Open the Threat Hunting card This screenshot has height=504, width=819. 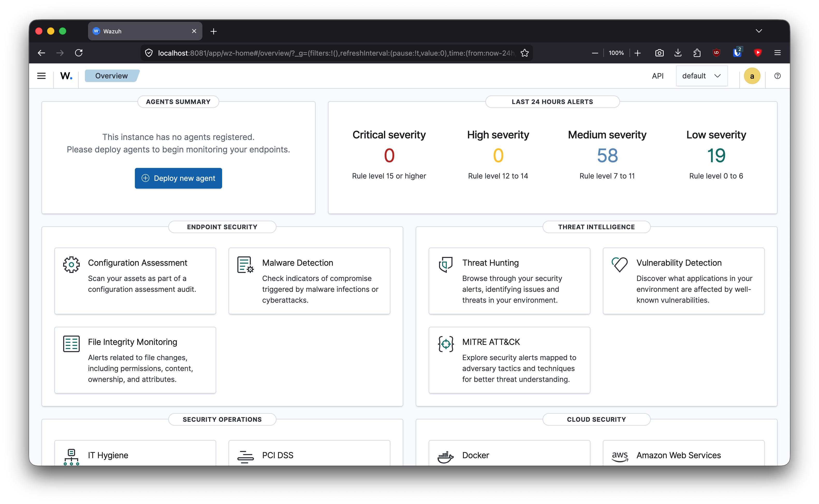509,281
